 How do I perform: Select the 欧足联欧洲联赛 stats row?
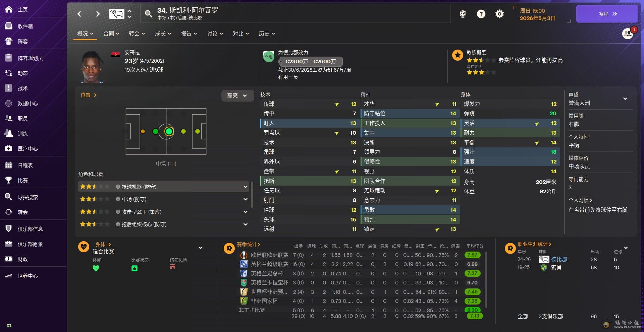(x=361, y=255)
